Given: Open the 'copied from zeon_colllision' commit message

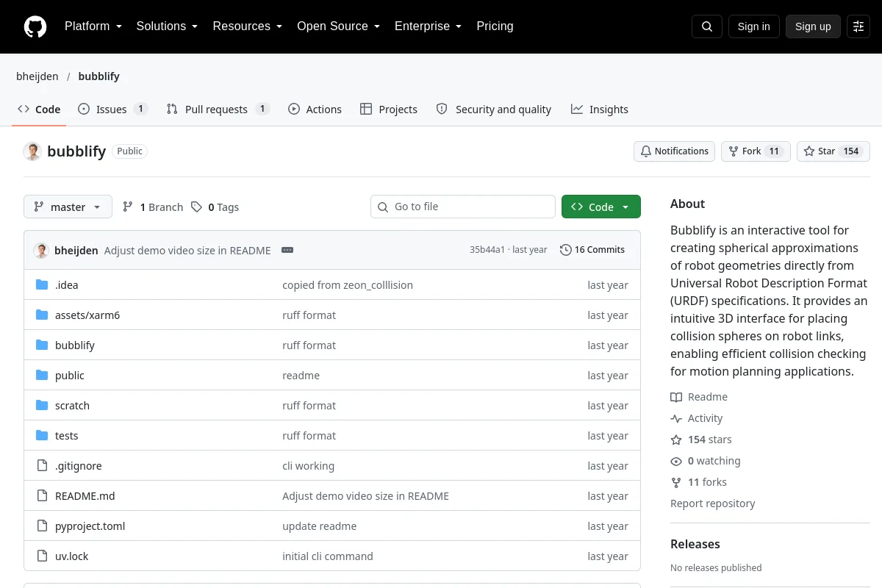Looking at the screenshot, I should tap(348, 285).
